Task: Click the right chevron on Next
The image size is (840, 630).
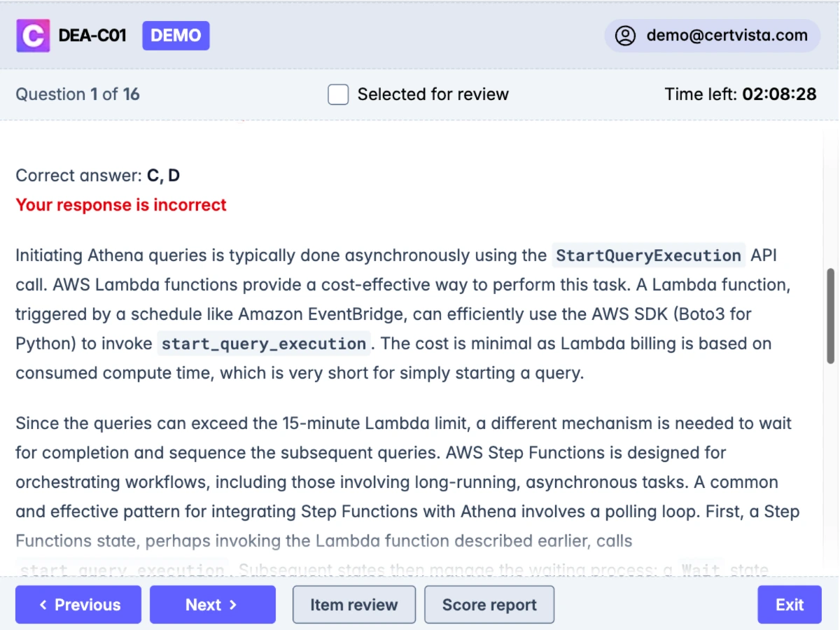Action: tap(233, 605)
